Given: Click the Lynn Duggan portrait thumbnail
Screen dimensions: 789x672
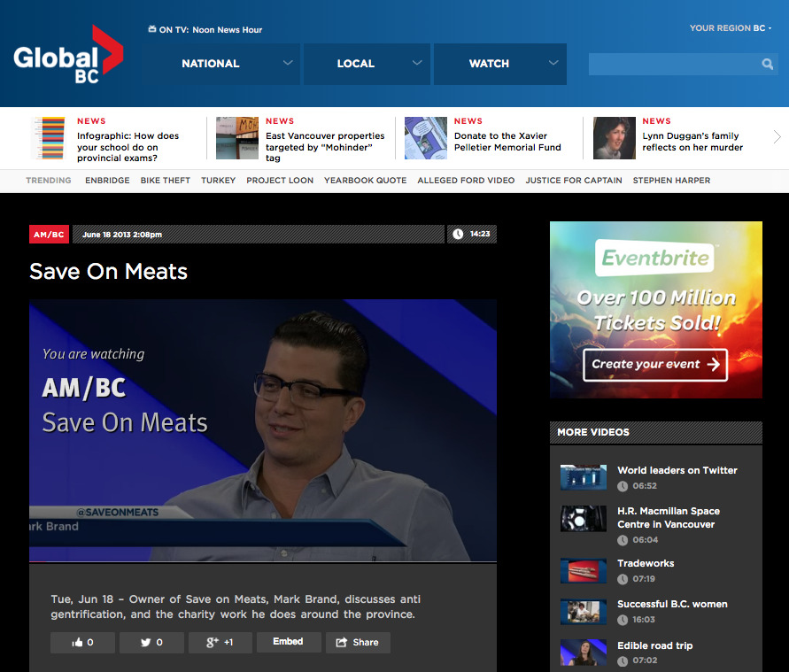Looking at the screenshot, I should tap(614, 138).
